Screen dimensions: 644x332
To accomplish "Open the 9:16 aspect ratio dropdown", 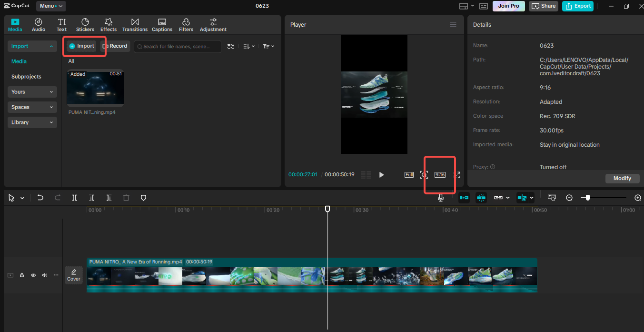I will pos(439,174).
